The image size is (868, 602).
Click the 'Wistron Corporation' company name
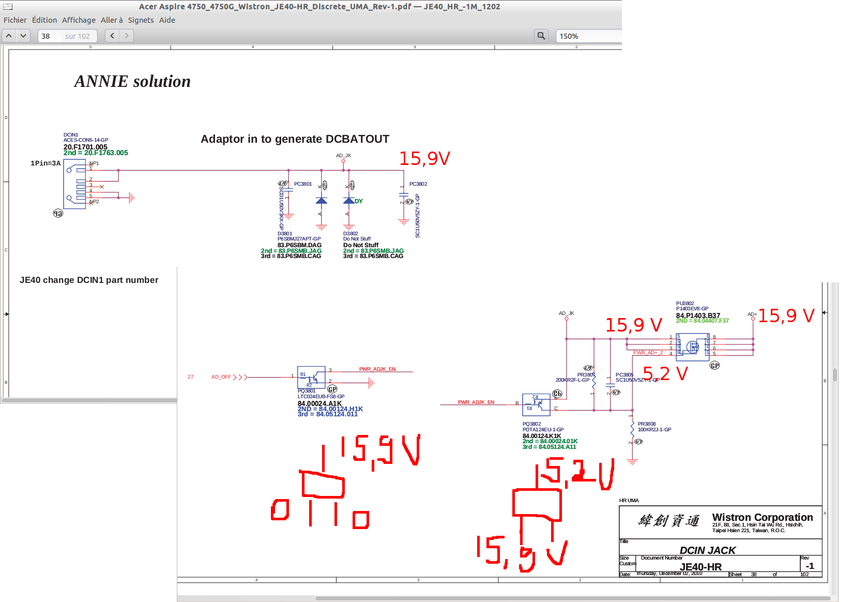(x=763, y=517)
